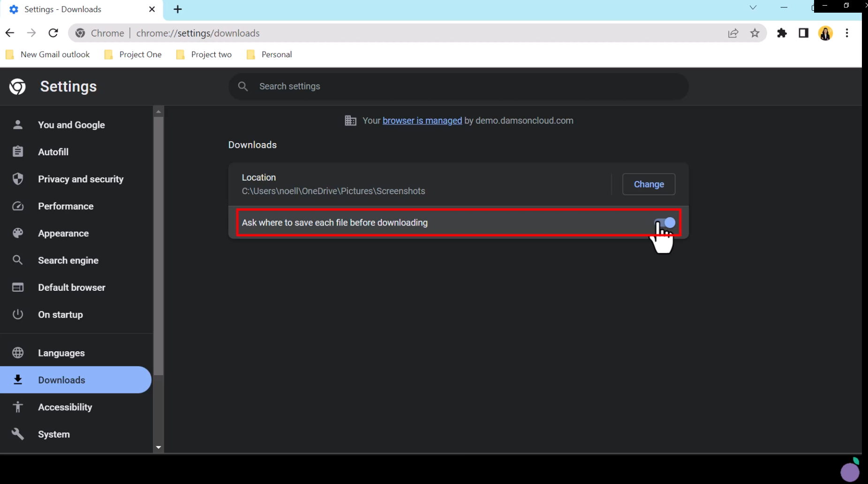Click the back navigation arrow
The height and width of the screenshot is (484, 868).
[x=10, y=33]
